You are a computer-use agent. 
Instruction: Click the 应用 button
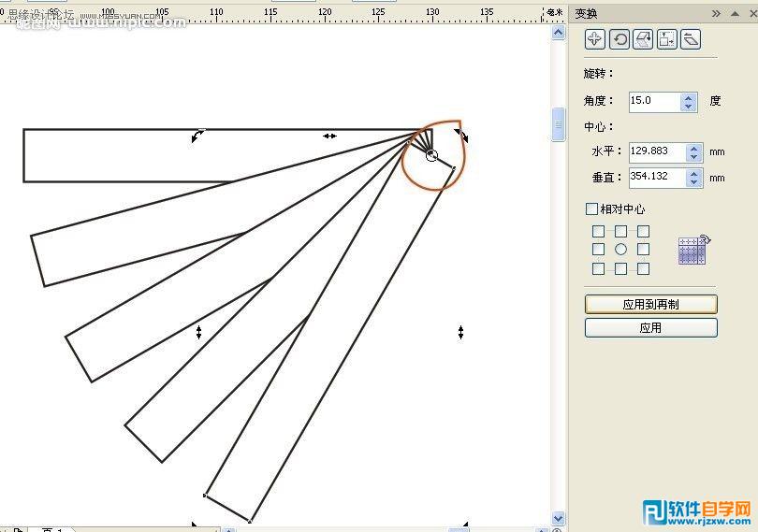(650, 327)
